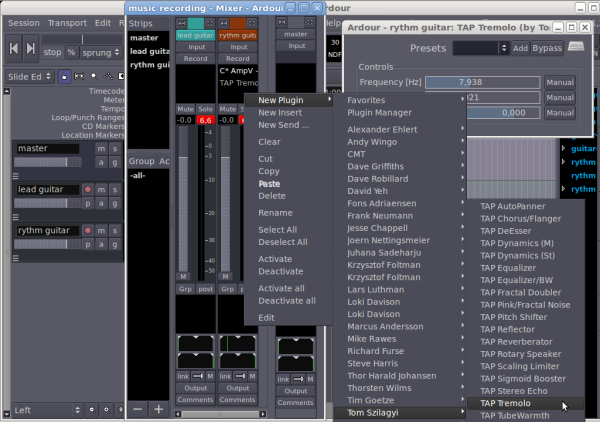This screenshot has height=422, width=600.
Task: Select the gain envelope tool in editor toolbar
Action: coord(108,77)
